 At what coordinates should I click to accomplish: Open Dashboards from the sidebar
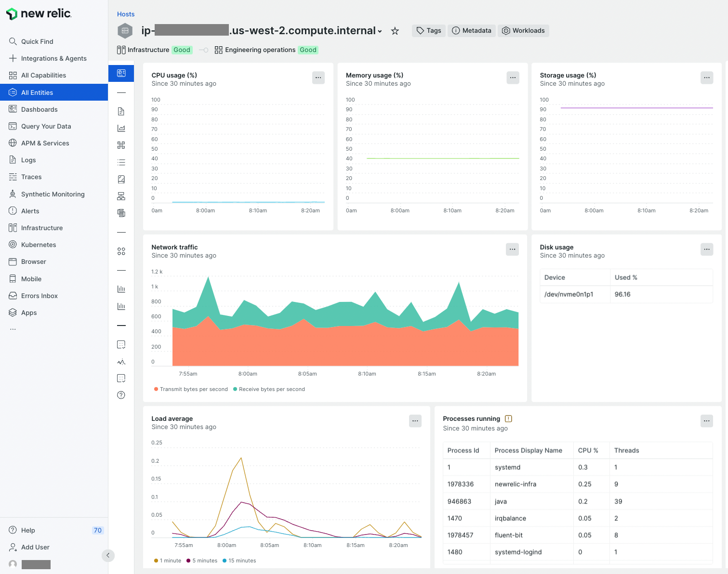[40, 109]
